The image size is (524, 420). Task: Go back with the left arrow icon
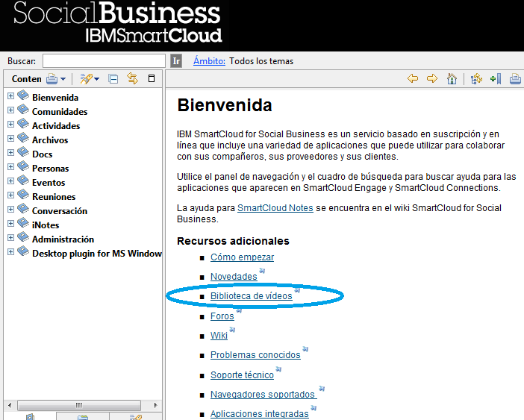point(413,78)
